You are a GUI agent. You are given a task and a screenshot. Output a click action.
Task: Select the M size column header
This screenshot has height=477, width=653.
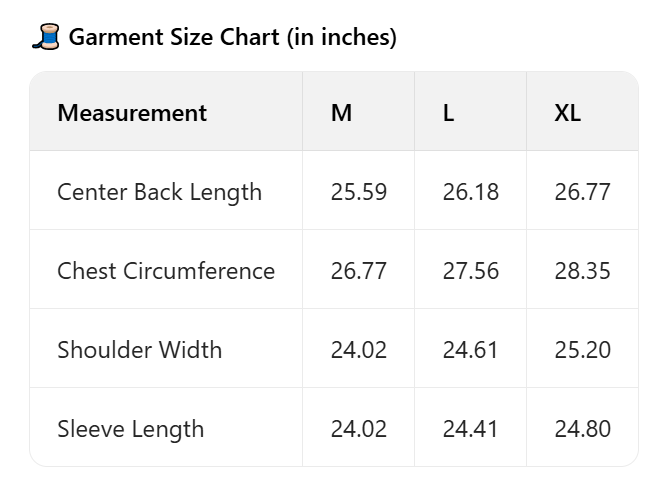coord(342,113)
